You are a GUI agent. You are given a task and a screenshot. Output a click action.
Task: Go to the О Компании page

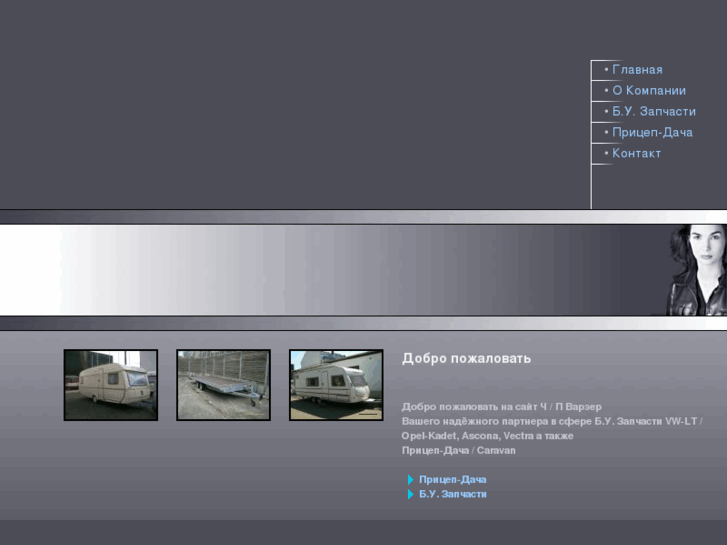coord(649,91)
